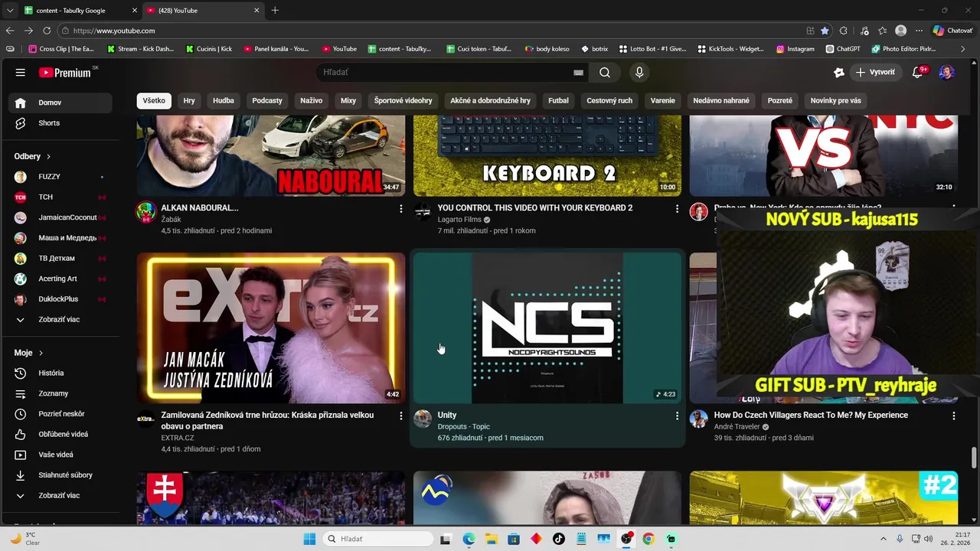
Task: Open Pozrieť neskôr list
Action: (61, 414)
